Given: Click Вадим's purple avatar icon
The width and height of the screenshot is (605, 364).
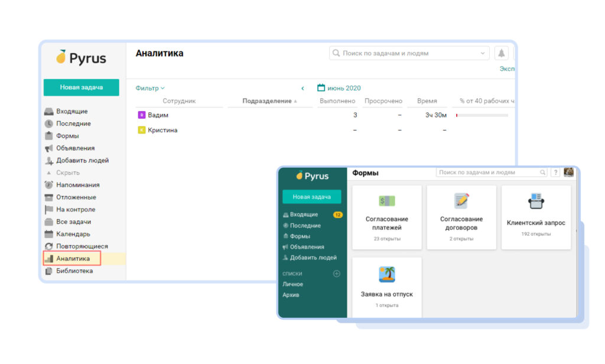Looking at the screenshot, I should pos(142,115).
